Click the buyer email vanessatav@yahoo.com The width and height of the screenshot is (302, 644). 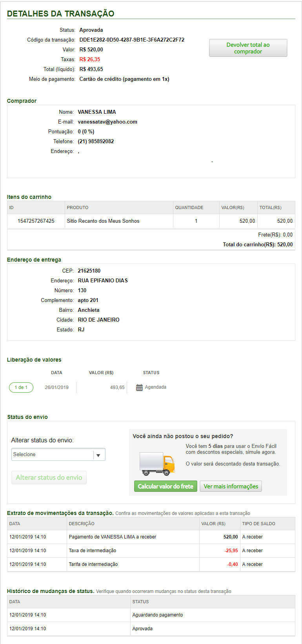point(107,122)
